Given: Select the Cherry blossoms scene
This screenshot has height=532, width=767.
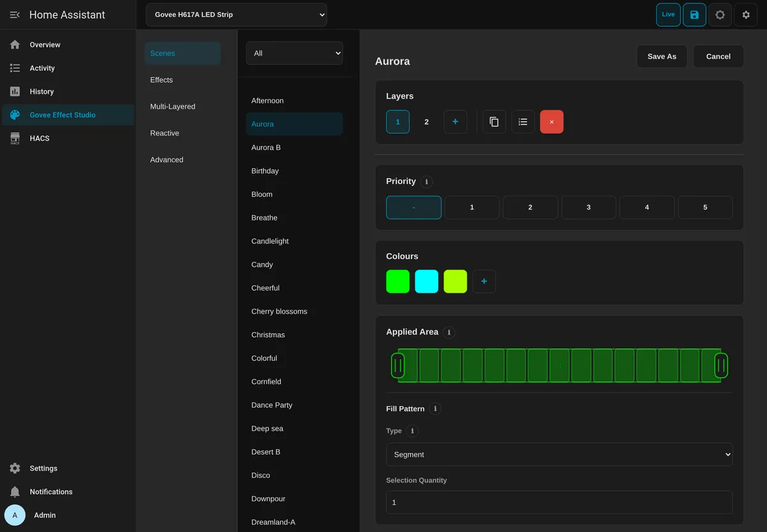Looking at the screenshot, I should [x=295, y=312].
